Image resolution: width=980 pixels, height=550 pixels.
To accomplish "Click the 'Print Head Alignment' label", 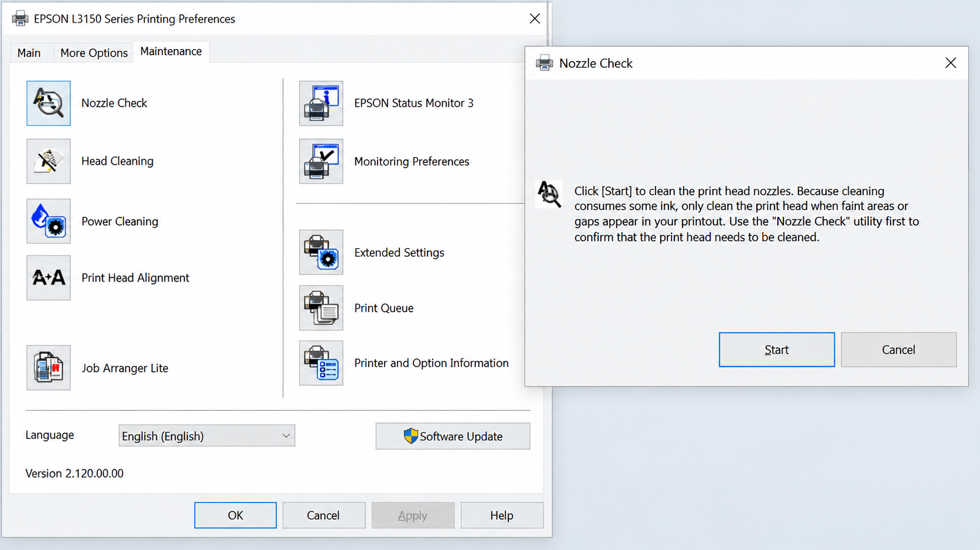I will [x=135, y=278].
